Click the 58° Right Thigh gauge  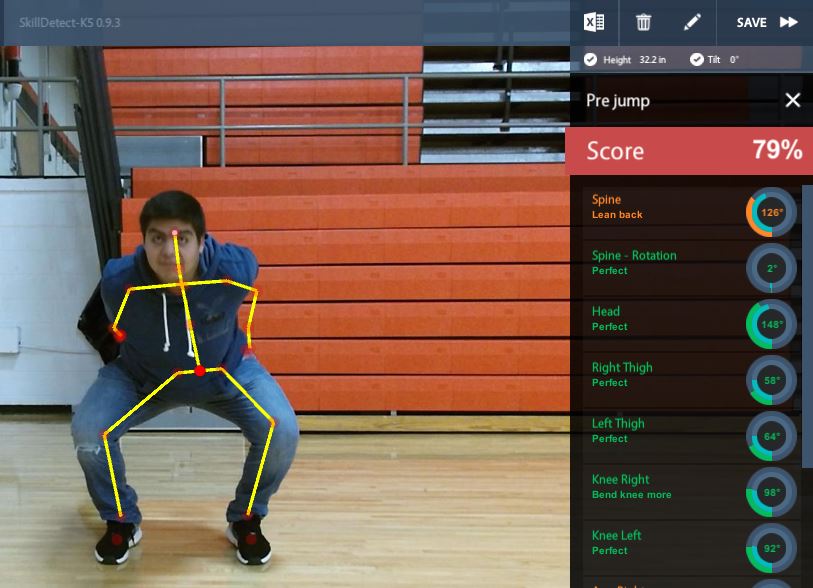[771, 380]
